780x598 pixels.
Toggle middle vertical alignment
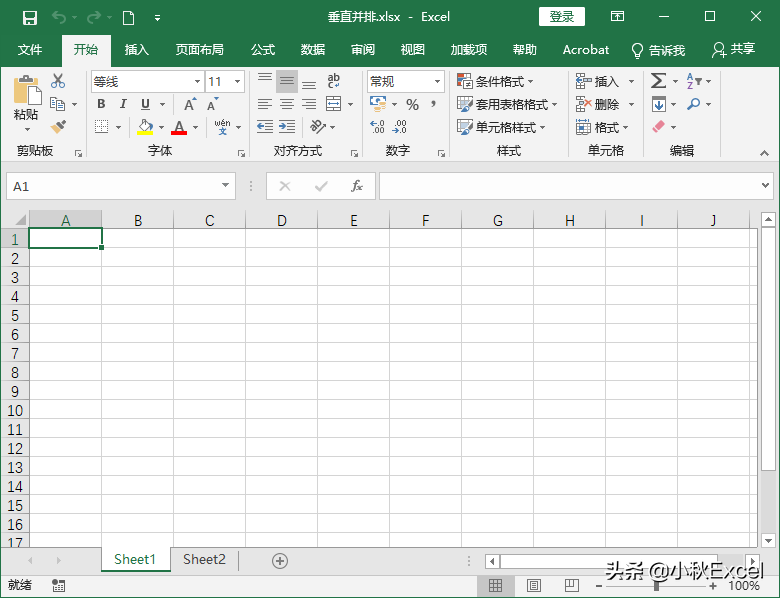pyautogui.click(x=287, y=81)
